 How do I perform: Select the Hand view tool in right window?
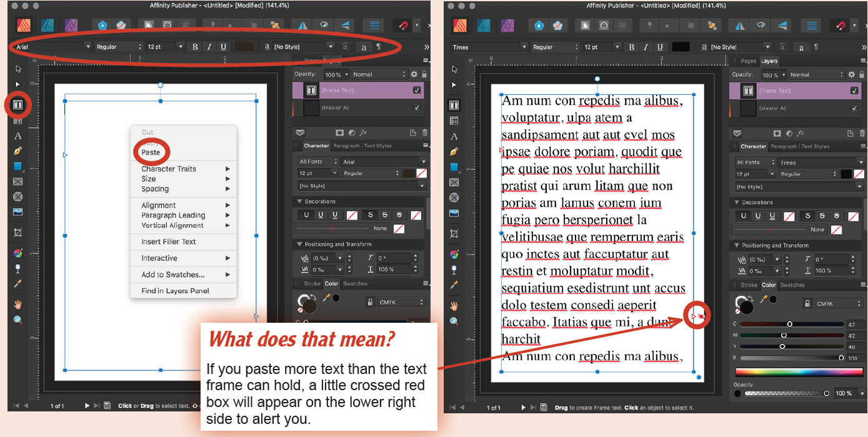click(x=454, y=305)
